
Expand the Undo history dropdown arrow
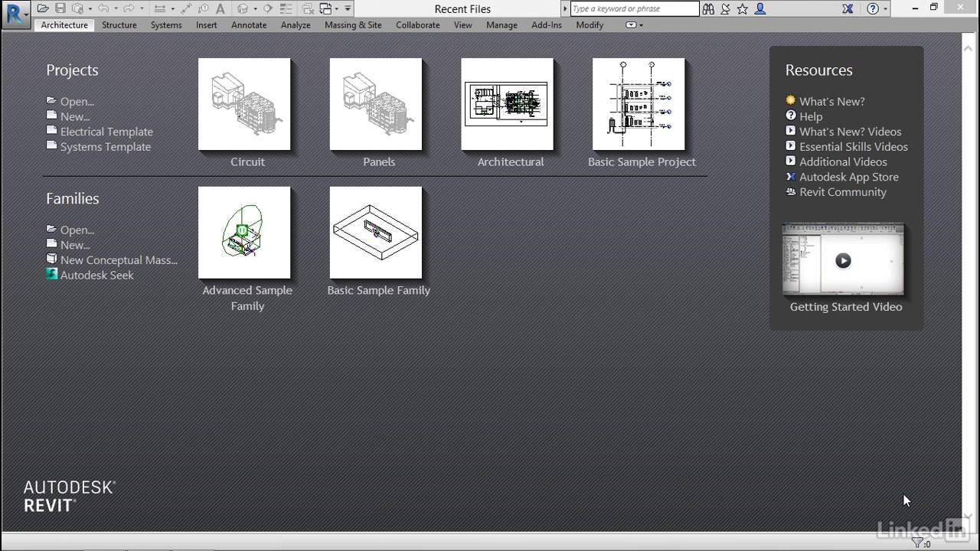click(x=116, y=9)
